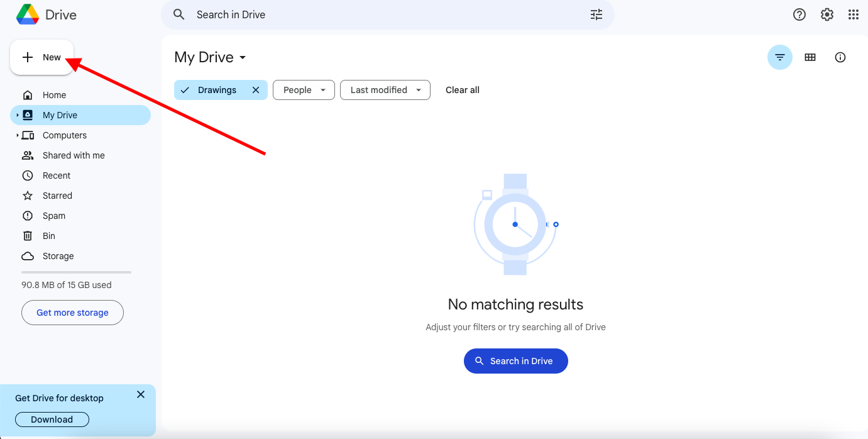Click the blue Search in Drive button

516,361
